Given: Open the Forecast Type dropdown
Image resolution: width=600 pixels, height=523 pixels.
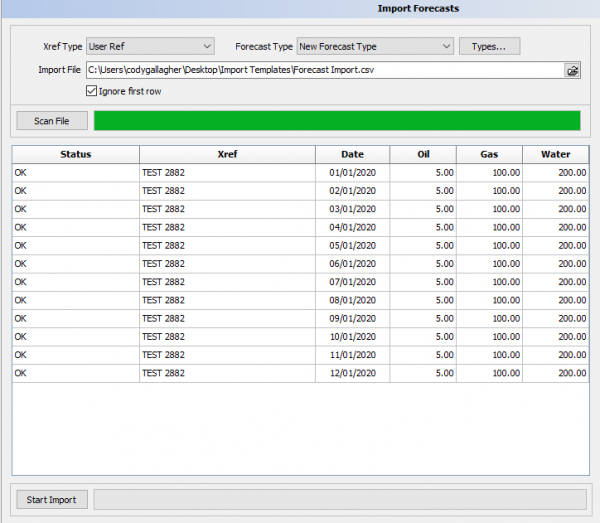Looking at the screenshot, I should pos(375,46).
